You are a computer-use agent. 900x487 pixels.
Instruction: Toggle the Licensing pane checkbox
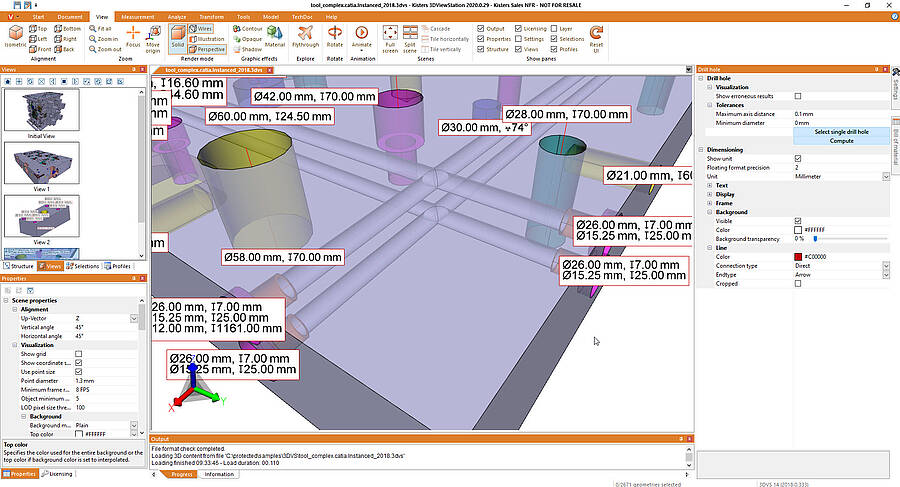coord(518,29)
